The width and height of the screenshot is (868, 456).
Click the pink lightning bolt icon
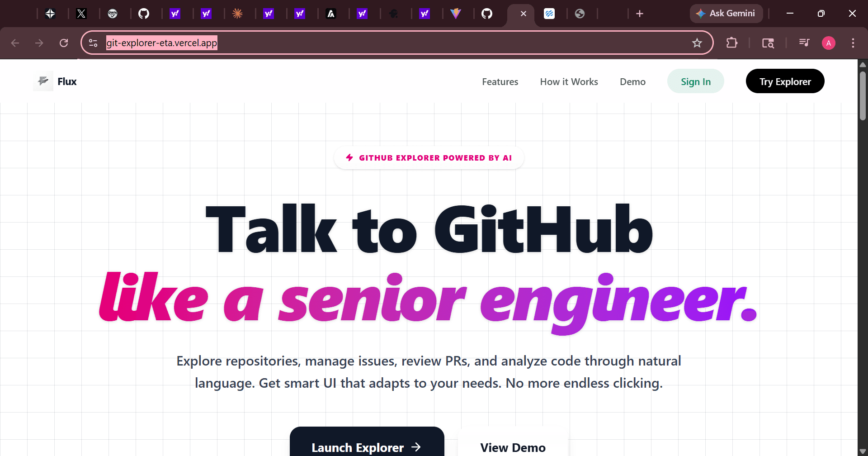click(349, 157)
